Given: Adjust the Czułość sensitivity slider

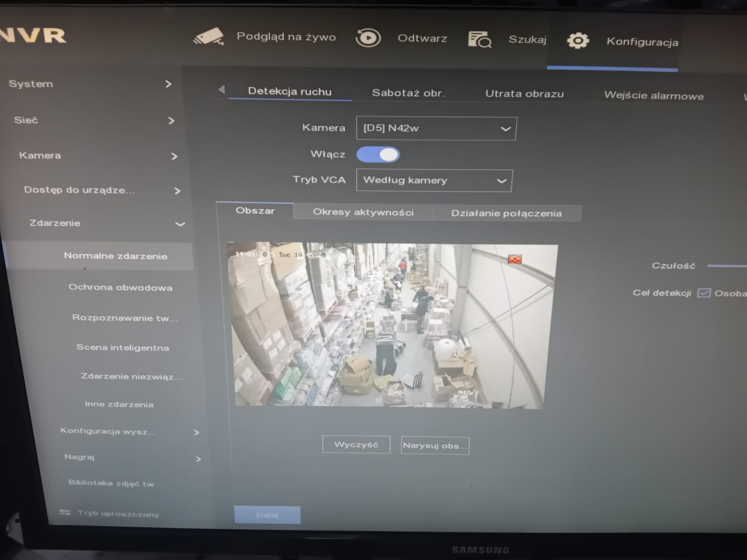Looking at the screenshot, I should (x=726, y=265).
